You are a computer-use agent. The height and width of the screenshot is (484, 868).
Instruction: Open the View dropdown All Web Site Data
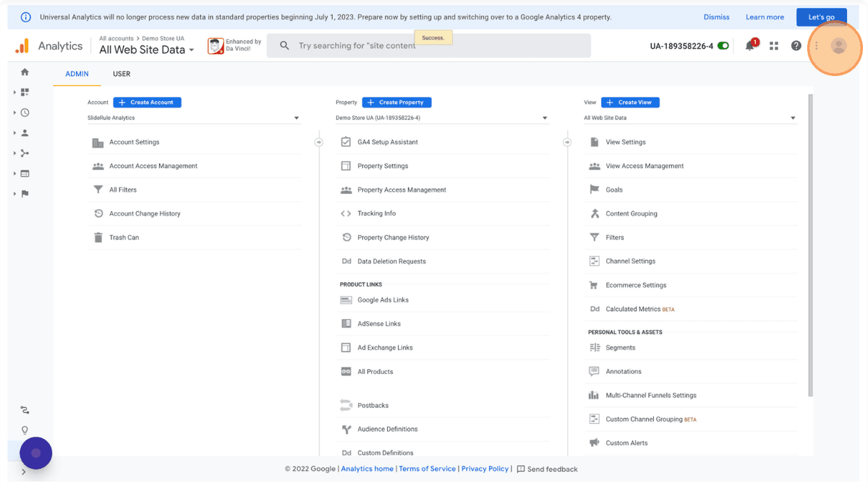click(x=691, y=118)
